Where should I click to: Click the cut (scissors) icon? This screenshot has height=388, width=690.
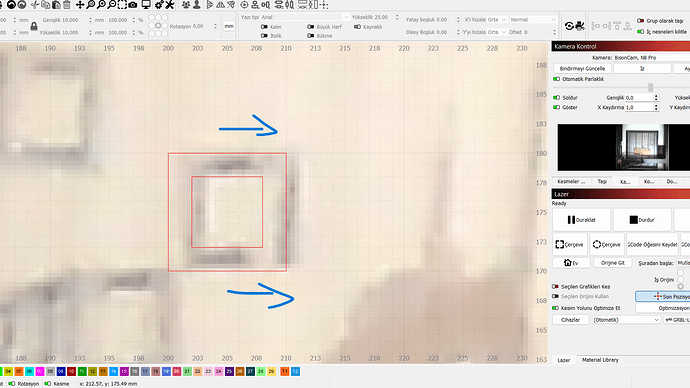[35, 5]
